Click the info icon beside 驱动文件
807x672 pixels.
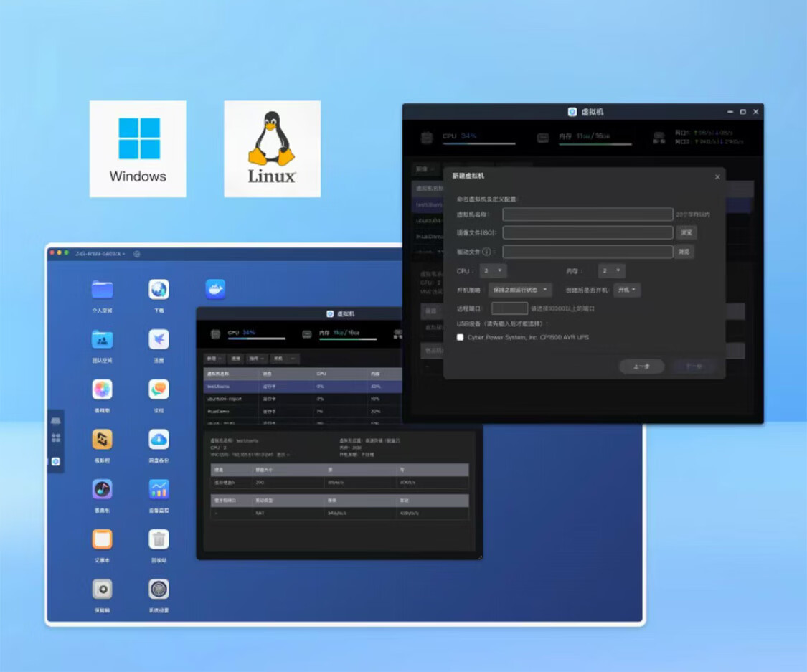pos(486,252)
